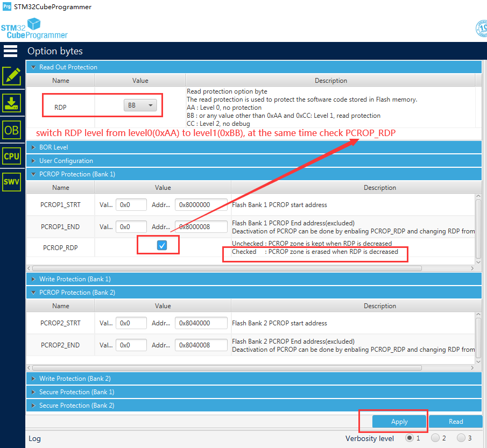Screen dimensions: 487x448
Task: Click the Apply button
Action: tap(399, 422)
